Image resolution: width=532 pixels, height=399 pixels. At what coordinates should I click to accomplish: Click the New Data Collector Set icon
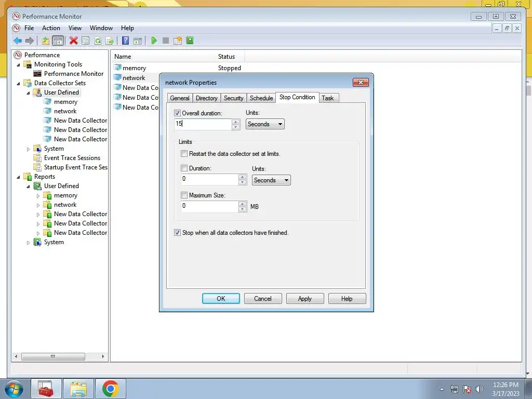[x=178, y=41]
